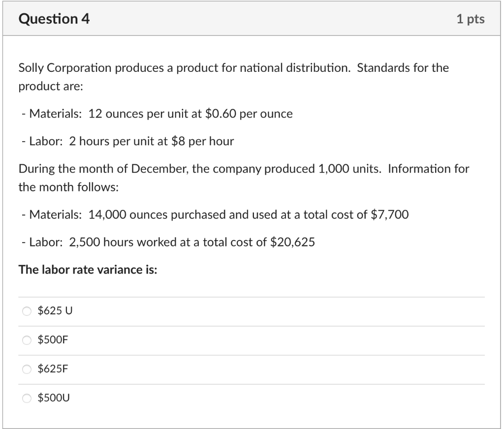Viewport: 504px width, 429px height.
Task: Click the bold "The labor rate variance is:" prompt
Action: (x=88, y=270)
